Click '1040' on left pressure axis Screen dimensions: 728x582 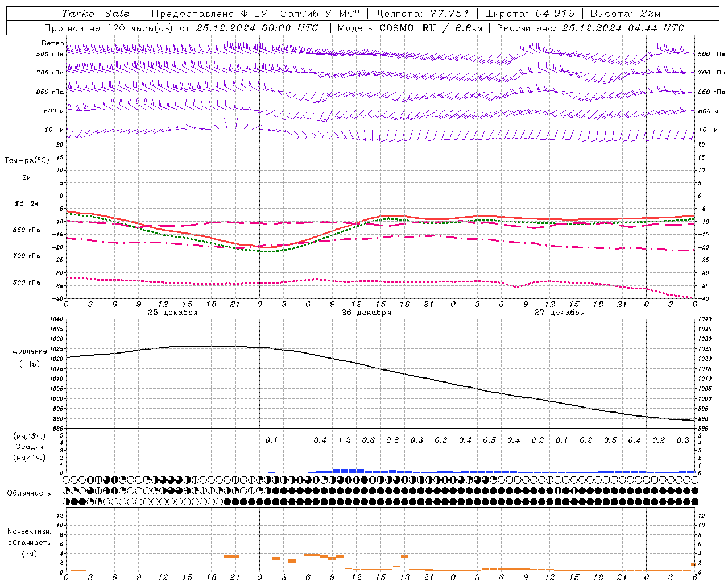click(56, 319)
